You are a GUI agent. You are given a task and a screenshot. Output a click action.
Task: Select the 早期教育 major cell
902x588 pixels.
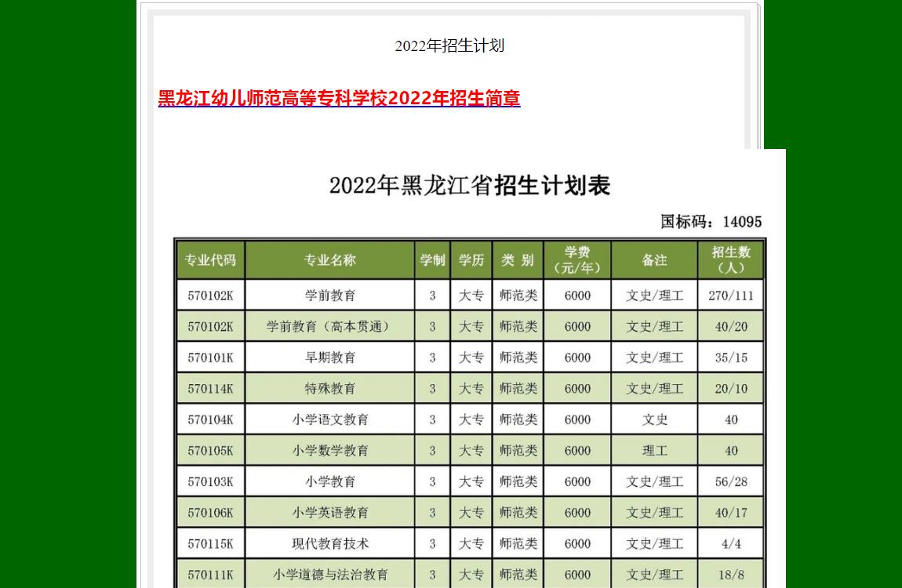[329, 358]
